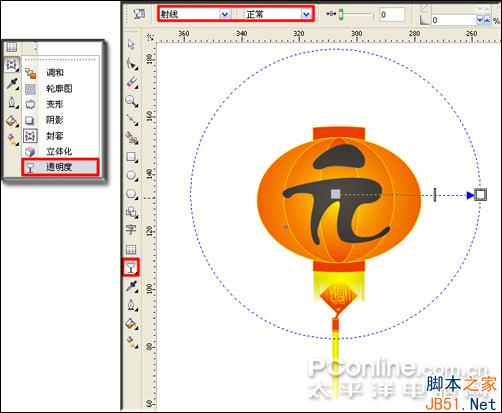Choose 立体化 (Extrude) from the flyout menu
The height and width of the screenshot is (413, 502).
(x=61, y=151)
